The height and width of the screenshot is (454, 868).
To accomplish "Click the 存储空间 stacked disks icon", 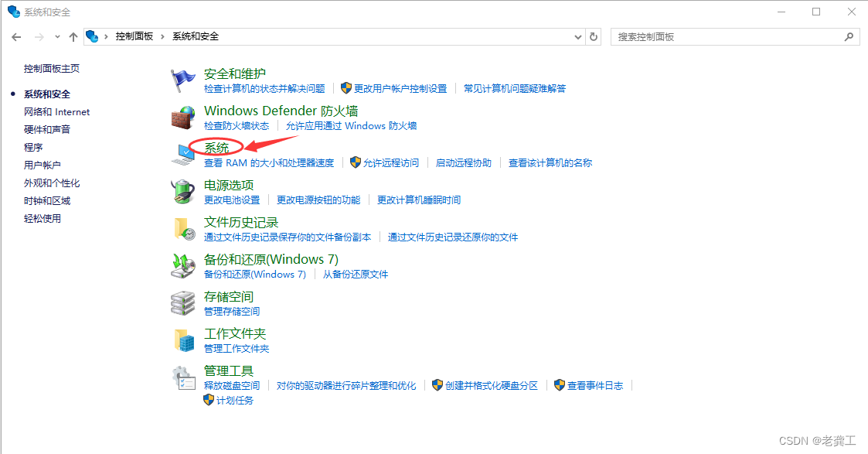I will (x=183, y=302).
